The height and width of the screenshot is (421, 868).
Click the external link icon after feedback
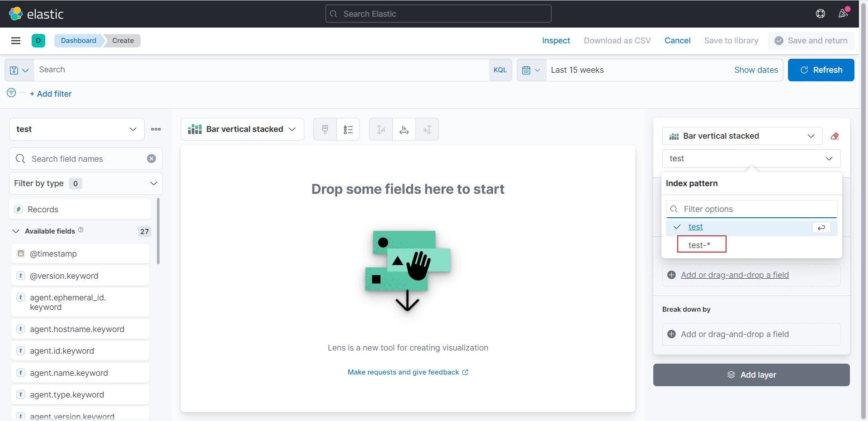click(465, 372)
